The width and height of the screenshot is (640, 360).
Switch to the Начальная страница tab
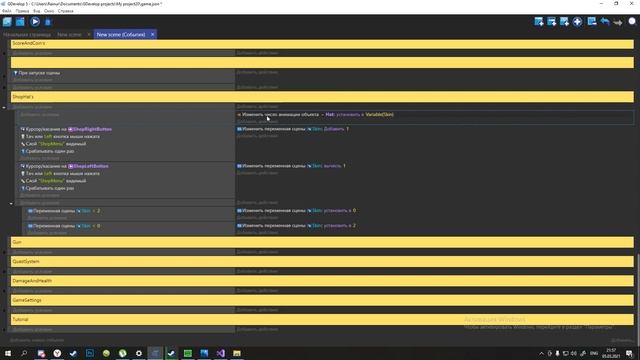(27, 35)
